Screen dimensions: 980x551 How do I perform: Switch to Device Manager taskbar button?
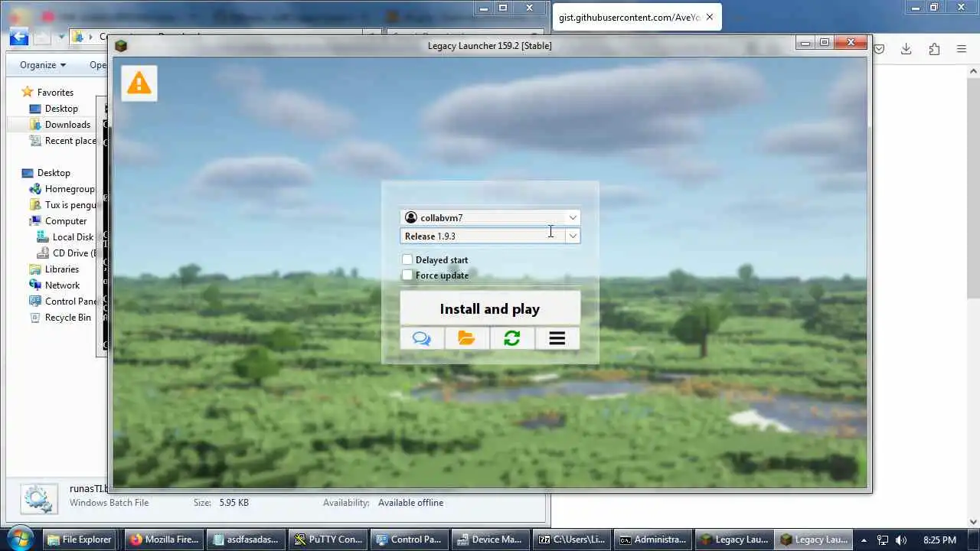pos(490,540)
